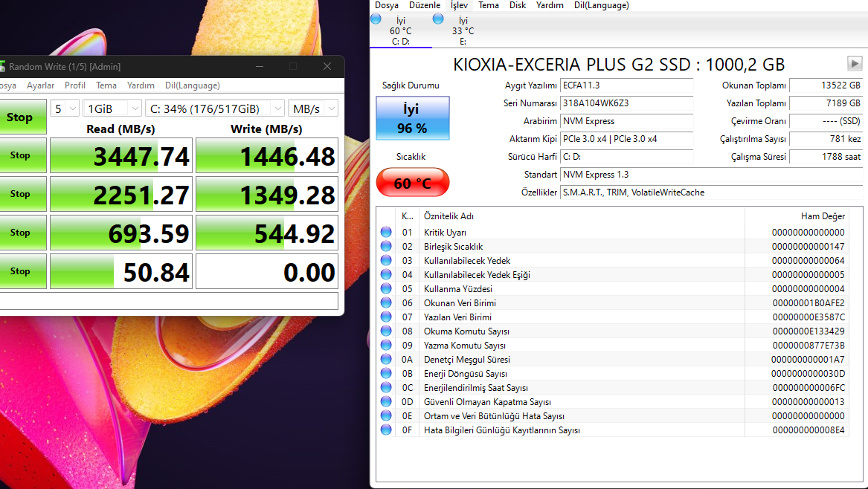Click the write result 0.00 cell
The width and height of the screenshot is (868, 489).
(267, 271)
